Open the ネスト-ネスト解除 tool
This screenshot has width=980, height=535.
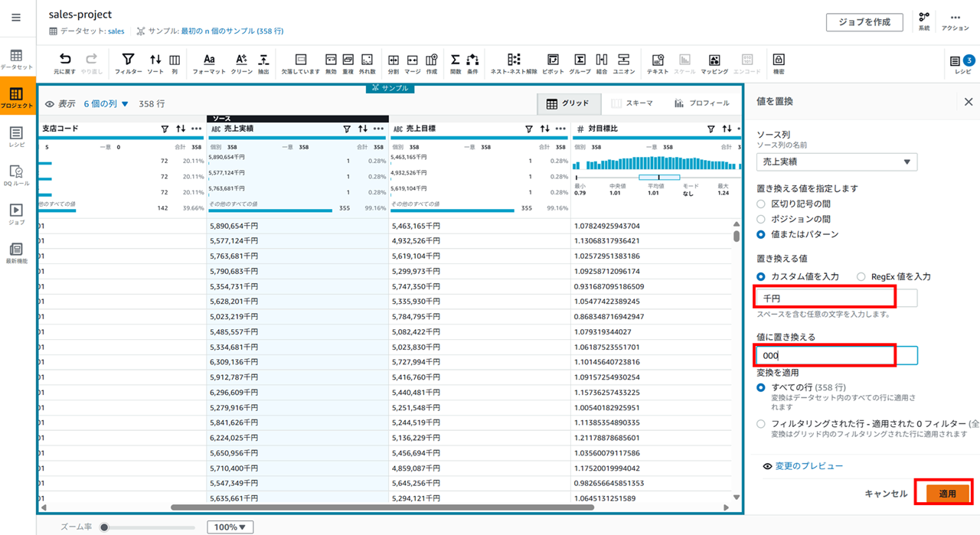tap(514, 64)
